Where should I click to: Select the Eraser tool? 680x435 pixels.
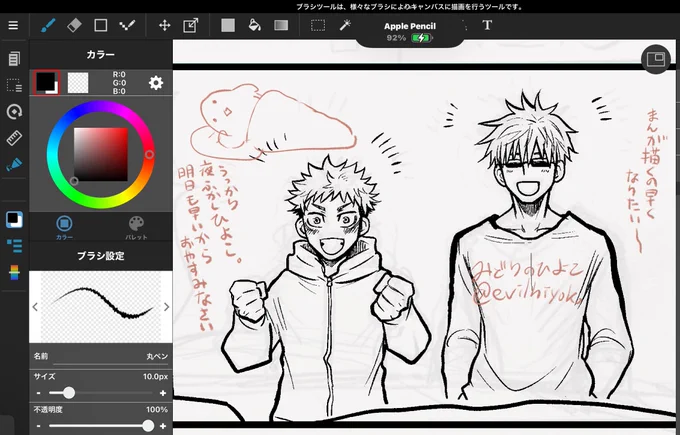click(x=74, y=26)
